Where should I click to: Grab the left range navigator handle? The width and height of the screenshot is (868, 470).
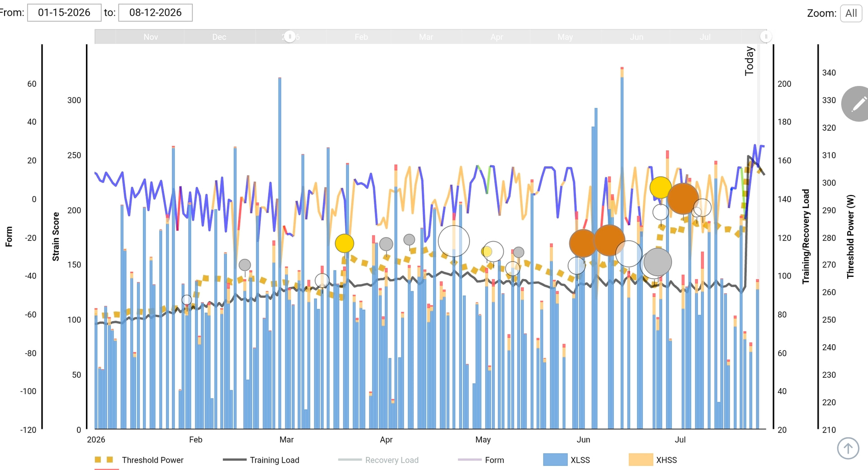290,37
